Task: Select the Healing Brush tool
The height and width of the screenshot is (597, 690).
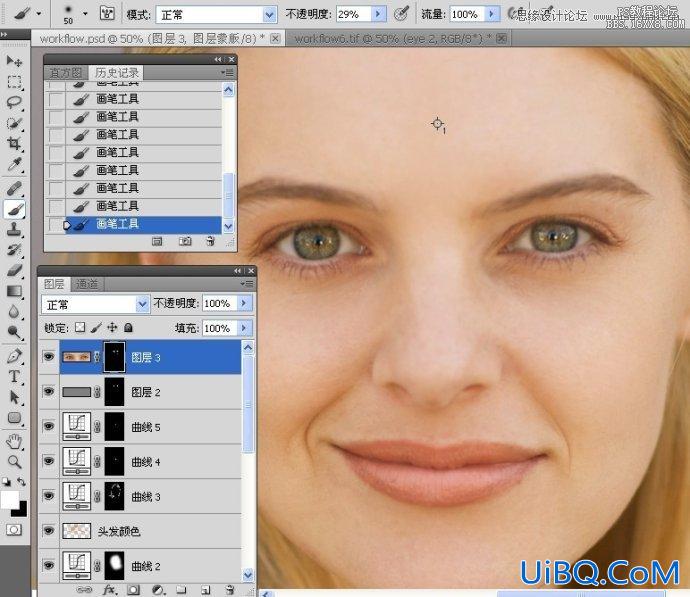Action: (14, 189)
